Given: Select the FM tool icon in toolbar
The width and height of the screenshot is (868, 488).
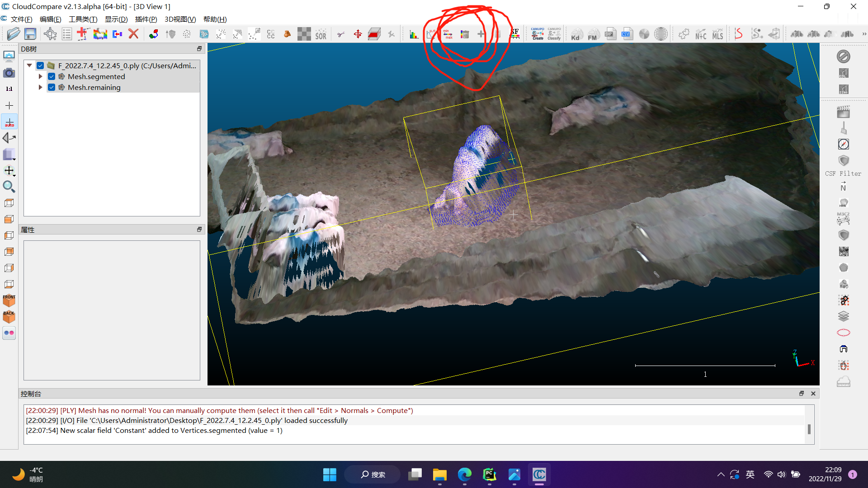Looking at the screenshot, I should coord(592,33).
